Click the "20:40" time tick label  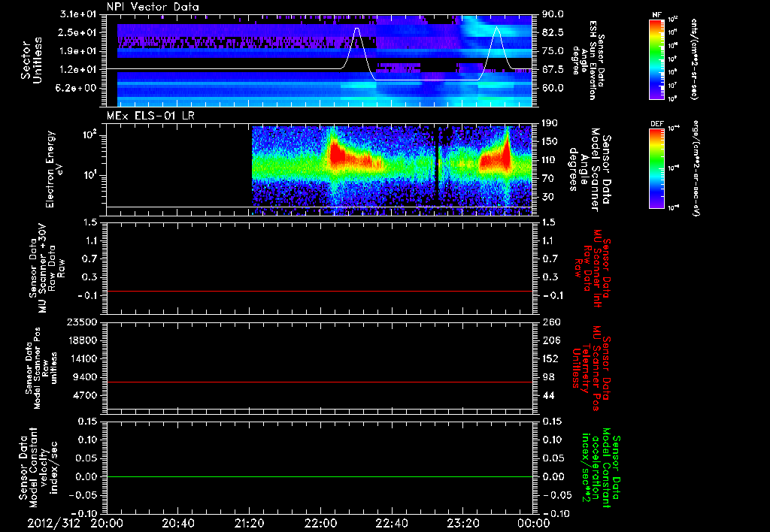(177, 524)
